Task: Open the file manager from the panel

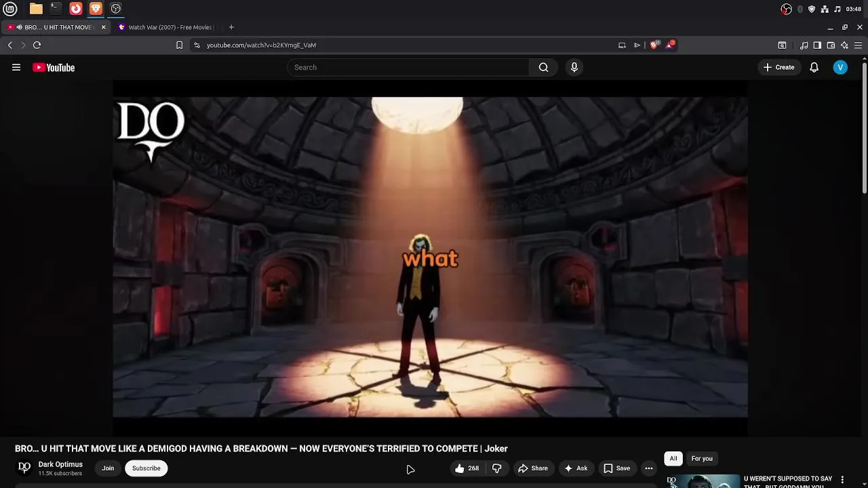Action: click(36, 9)
